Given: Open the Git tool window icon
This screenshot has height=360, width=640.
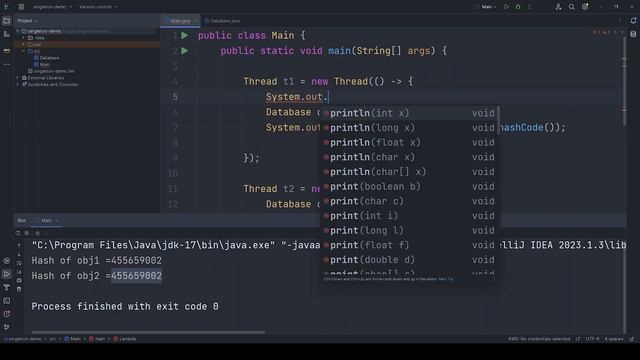Looking at the screenshot, I should tap(7, 327).
